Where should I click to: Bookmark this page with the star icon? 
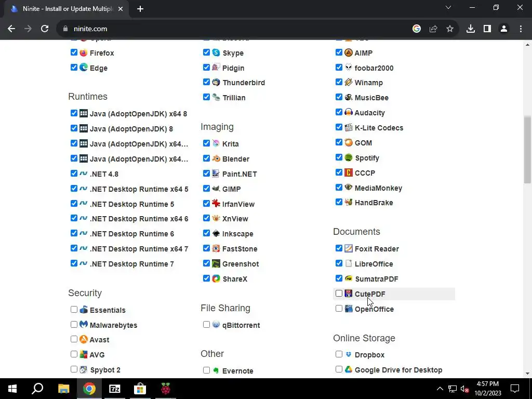click(x=450, y=29)
